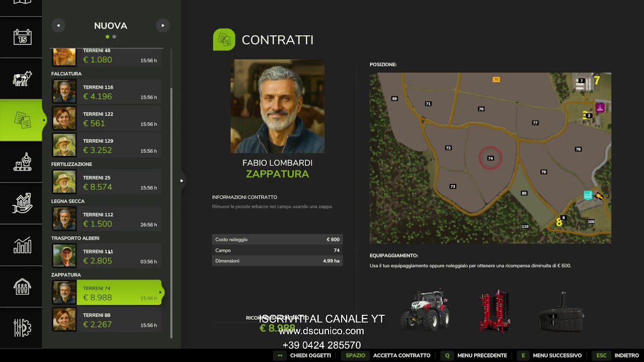The width and height of the screenshot is (644, 362).
Task: Select Terreni 116 mowing contract
Action: [106, 92]
